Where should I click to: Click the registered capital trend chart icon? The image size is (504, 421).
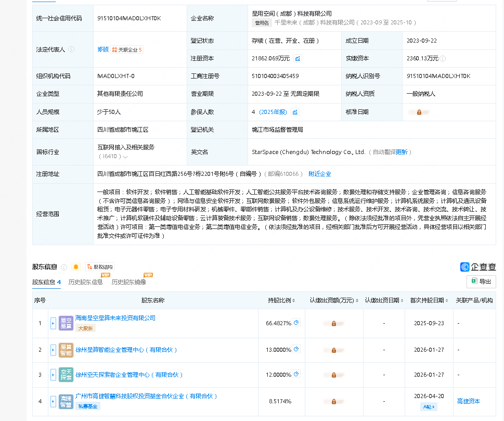(x=298, y=59)
